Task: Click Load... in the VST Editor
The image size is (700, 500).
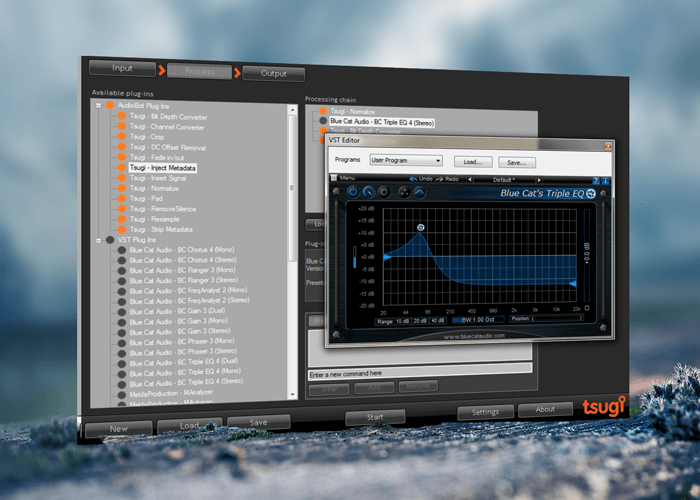Action: click(x=473, y=162)
